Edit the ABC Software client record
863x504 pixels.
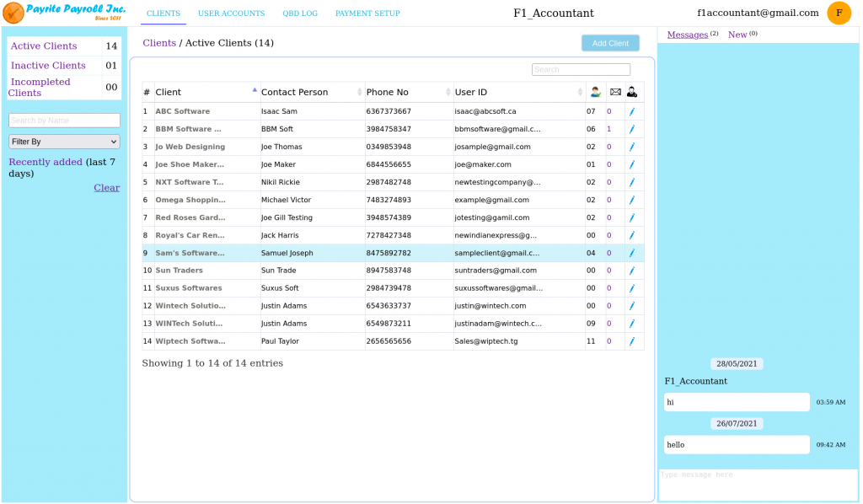632,110
